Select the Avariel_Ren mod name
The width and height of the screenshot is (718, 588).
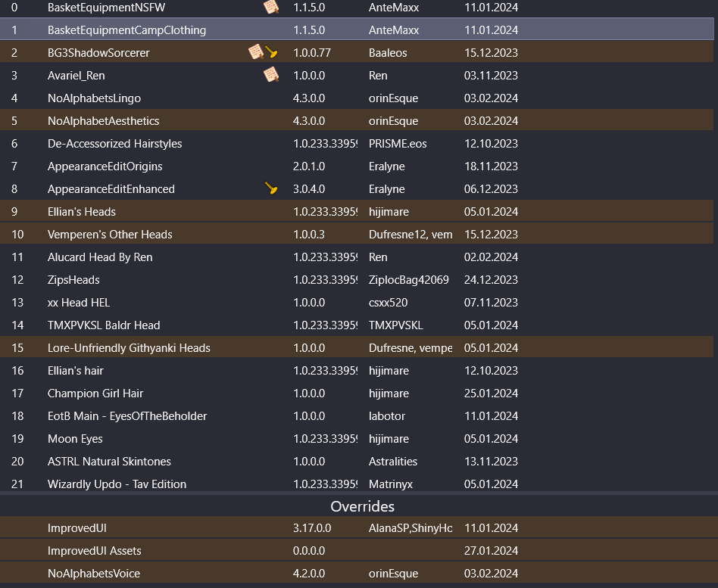(x=76, y=76)
